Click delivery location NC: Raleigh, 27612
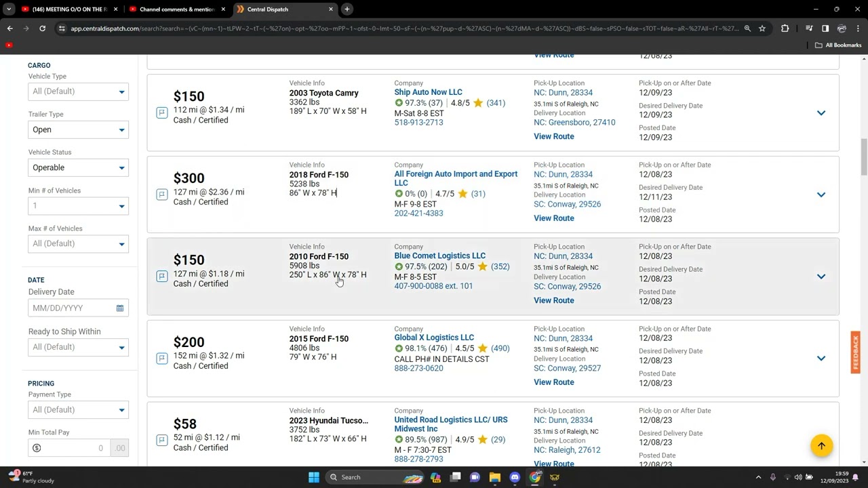 (x=567, y=450)
